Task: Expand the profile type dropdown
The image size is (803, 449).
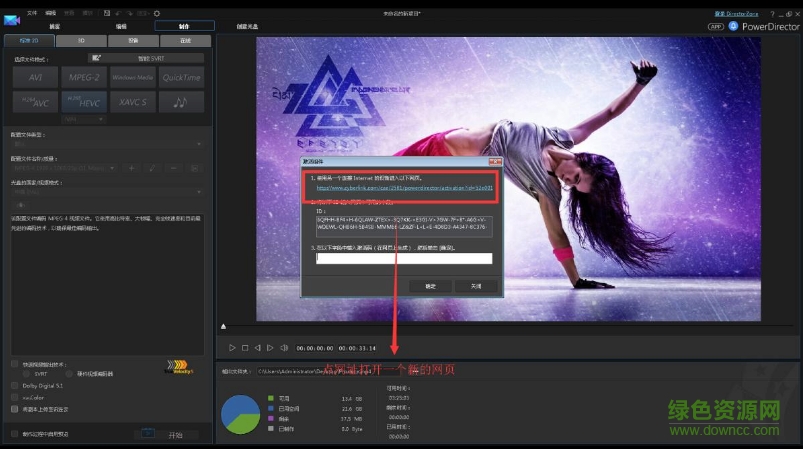Action: (105, 144)
